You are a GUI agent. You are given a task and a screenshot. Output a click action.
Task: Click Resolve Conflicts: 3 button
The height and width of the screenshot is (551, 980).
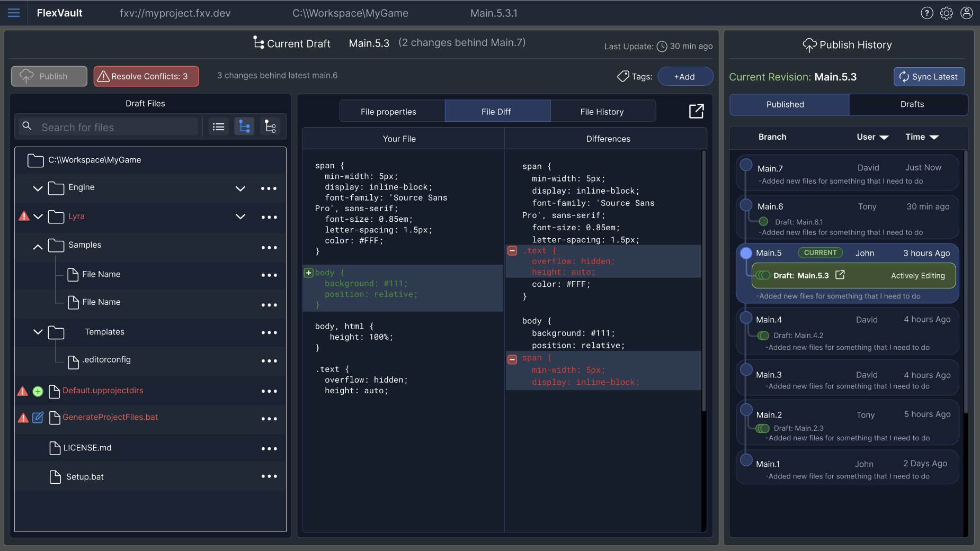point(146,76)
